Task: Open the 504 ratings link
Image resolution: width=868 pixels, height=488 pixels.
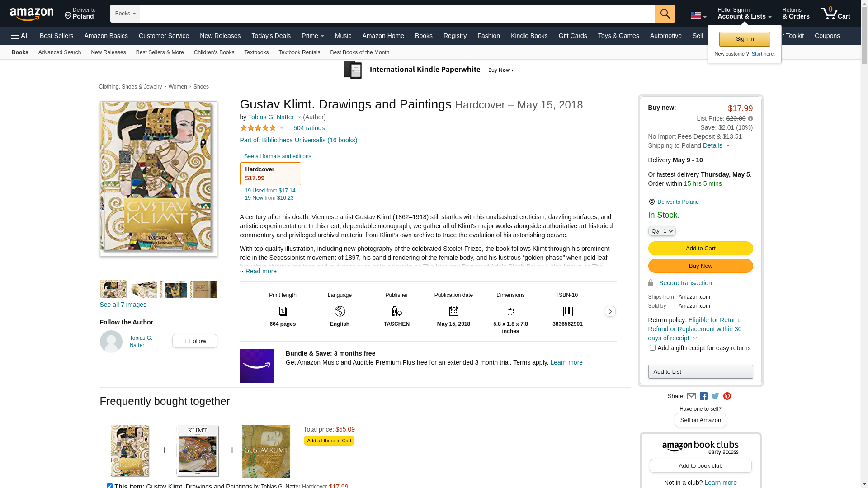Action: click(x=309, y=128)
